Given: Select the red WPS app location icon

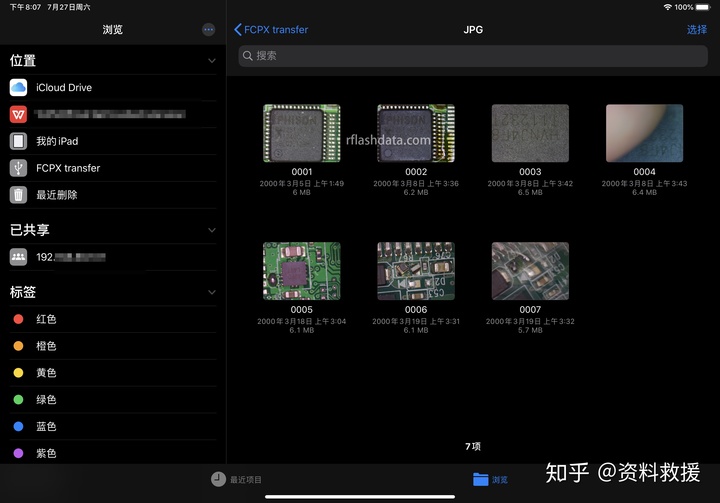Looking at the screenshot, I should click(18, 114).
